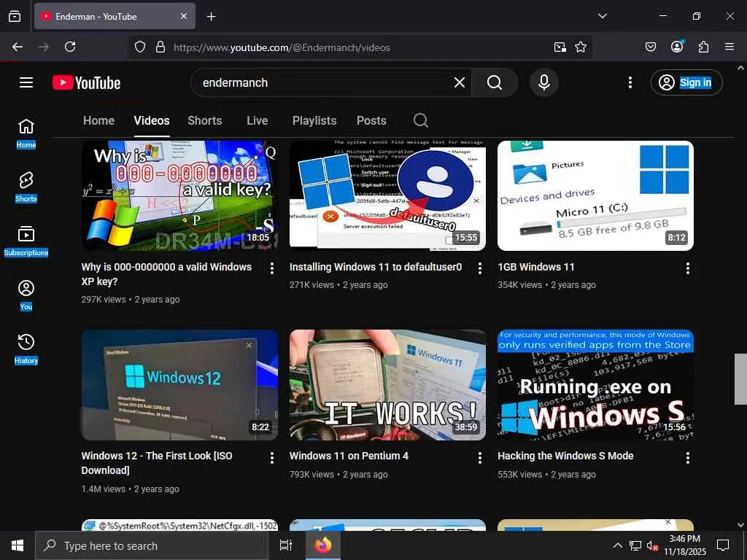Open Firefox View icon
The height and width of the screenshot is (560, 747).
point(15,16)
